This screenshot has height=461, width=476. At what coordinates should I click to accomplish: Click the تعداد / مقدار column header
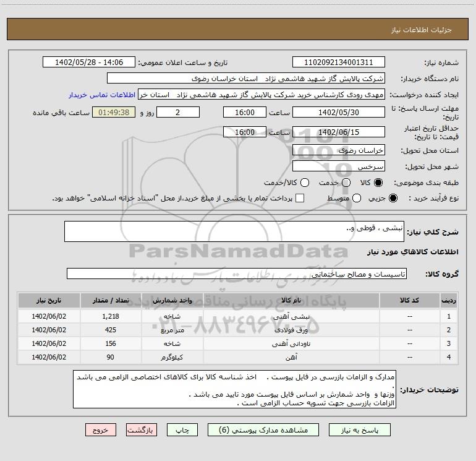pos(111,301)
